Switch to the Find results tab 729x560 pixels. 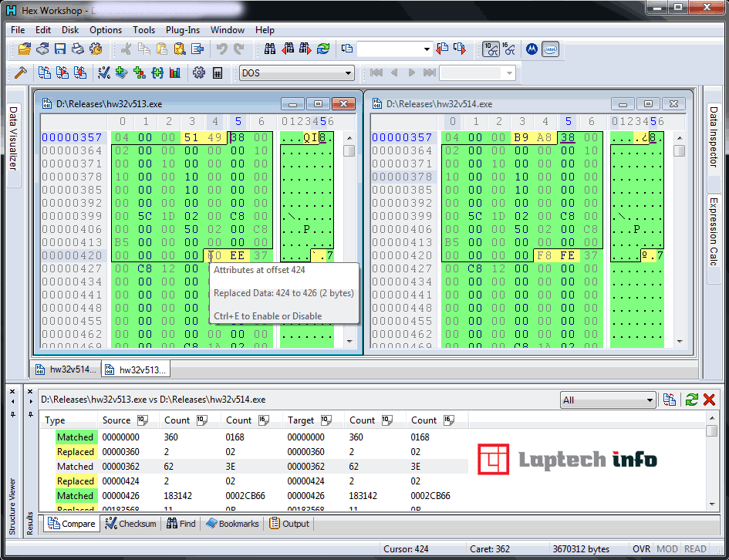click(x=181, y=524)
